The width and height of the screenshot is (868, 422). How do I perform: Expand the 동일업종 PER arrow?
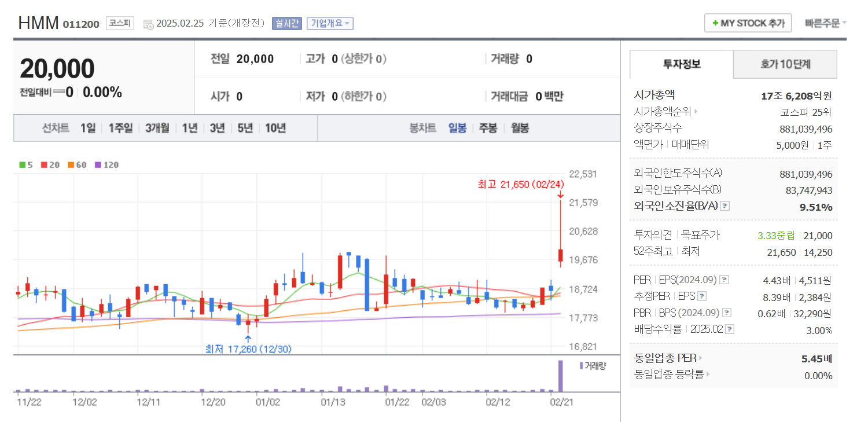tap(701, 358)
